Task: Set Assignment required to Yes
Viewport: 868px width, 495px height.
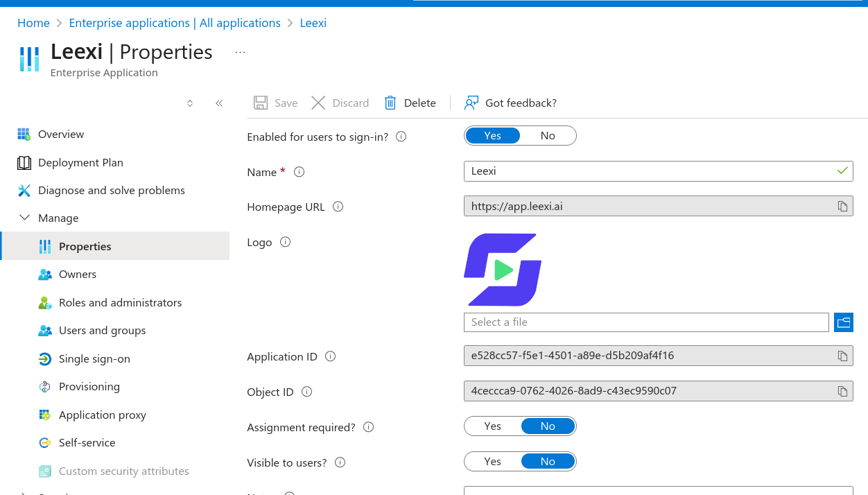Action: tap(492, 426)
